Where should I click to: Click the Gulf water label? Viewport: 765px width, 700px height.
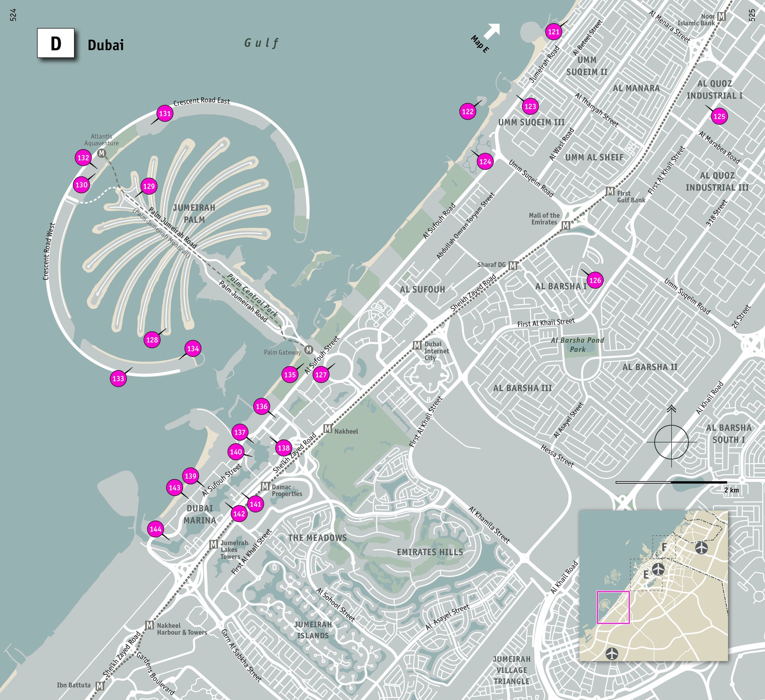pos(261,43)
